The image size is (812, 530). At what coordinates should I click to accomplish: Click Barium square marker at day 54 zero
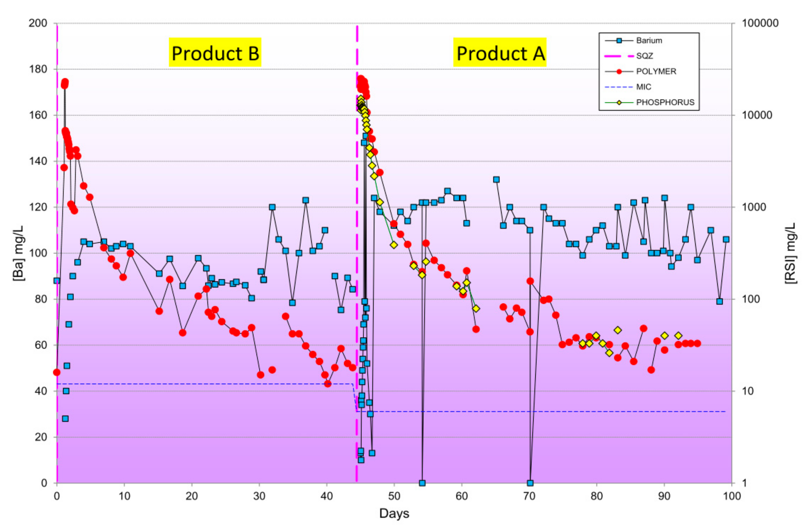pos(422,483)
